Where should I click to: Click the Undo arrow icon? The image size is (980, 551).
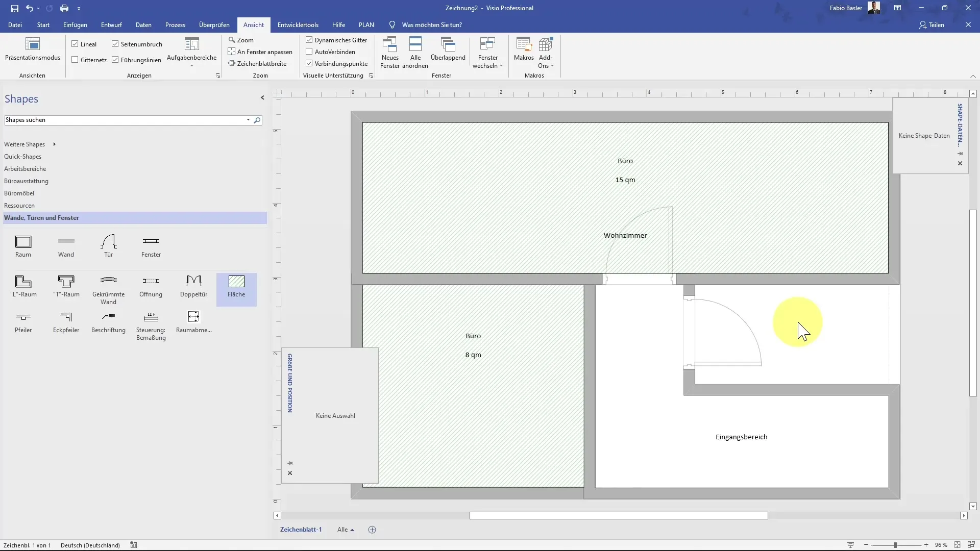click(x=30, y=8)
